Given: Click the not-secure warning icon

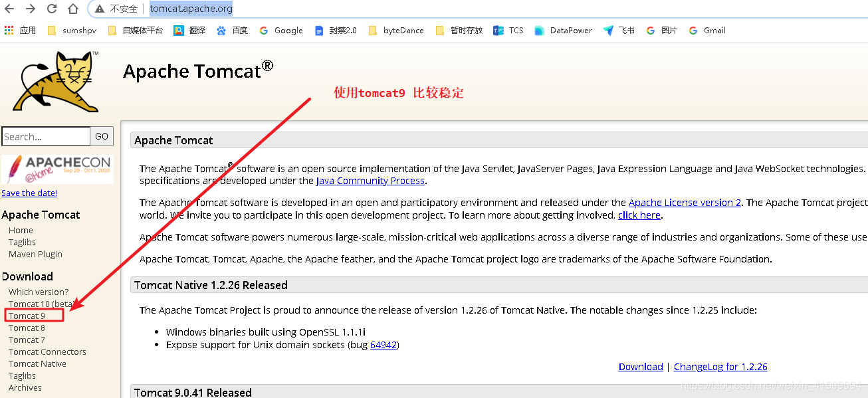Looking at the screenshot, I should pyautogui.click(x=100, y=9).
